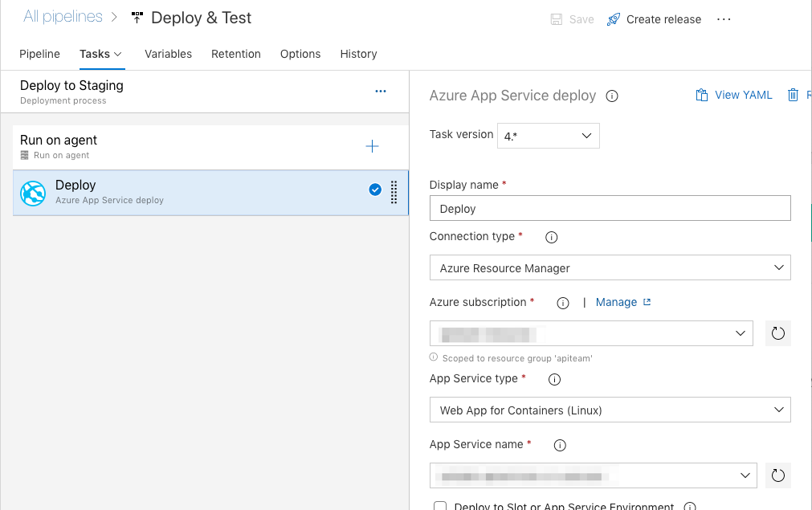Click the Display name input field
The width and height of the screenshot is (812, 510).
coord(610,208)
